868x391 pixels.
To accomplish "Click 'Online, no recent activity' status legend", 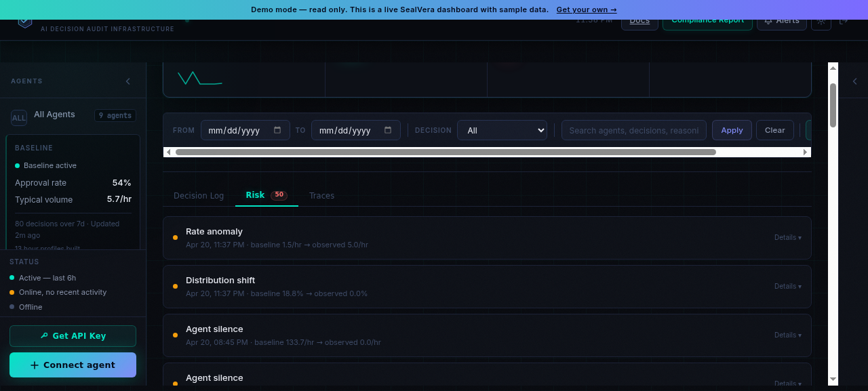I will 63,292.
